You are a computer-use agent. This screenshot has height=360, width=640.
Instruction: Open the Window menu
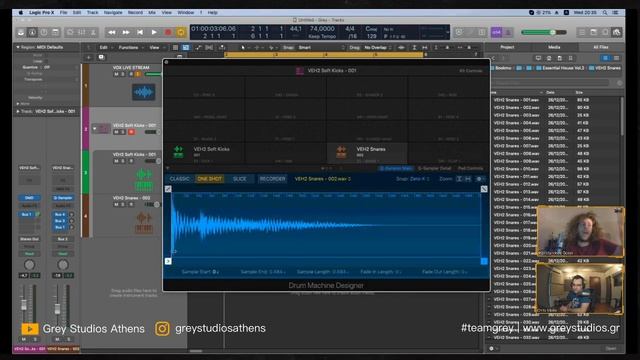click(185, 13)
